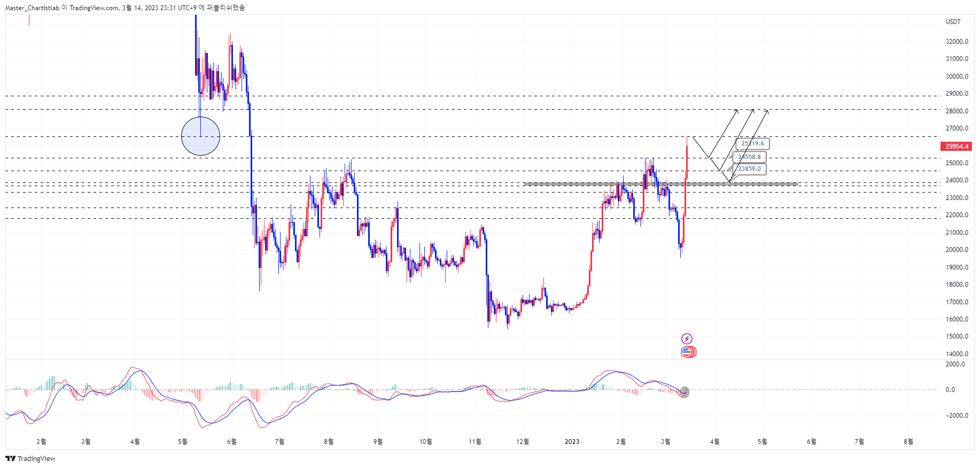Click the gray circle marker on MACD pane
Image resolution: width=980 pixels, height=468 pixels.
685,393
